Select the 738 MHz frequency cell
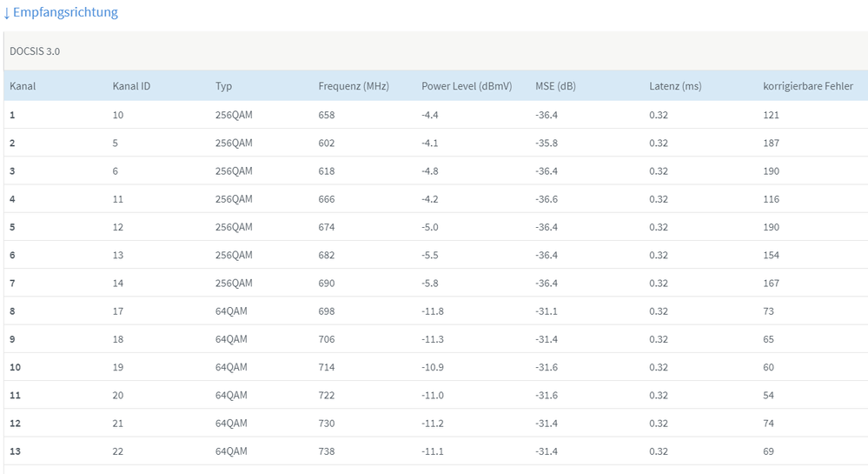 click(x=327, y=451)
